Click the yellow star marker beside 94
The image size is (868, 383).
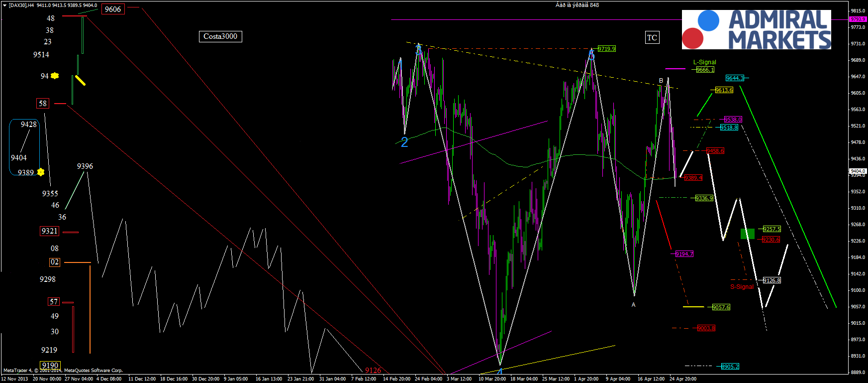(x=55, y=76)
